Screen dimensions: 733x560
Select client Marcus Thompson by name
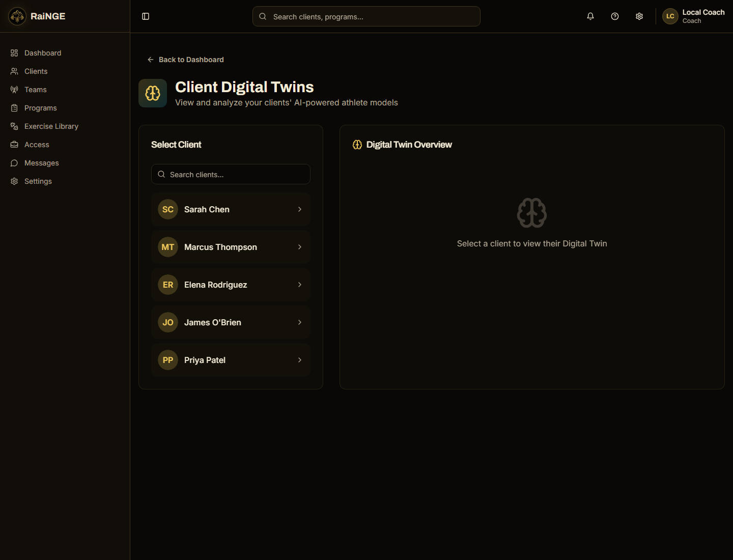220,247
